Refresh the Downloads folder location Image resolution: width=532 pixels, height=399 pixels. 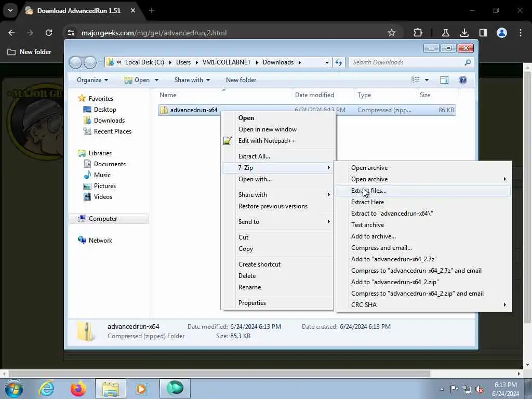339,62
